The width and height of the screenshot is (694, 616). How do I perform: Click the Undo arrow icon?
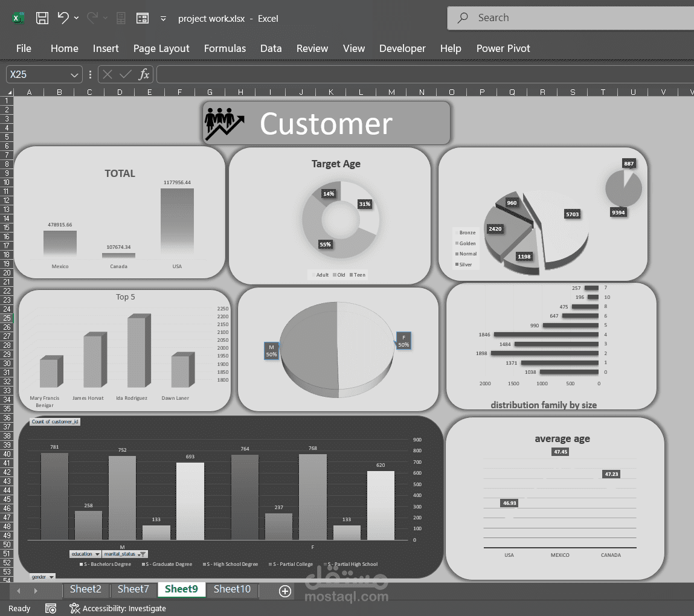[63, 18]
